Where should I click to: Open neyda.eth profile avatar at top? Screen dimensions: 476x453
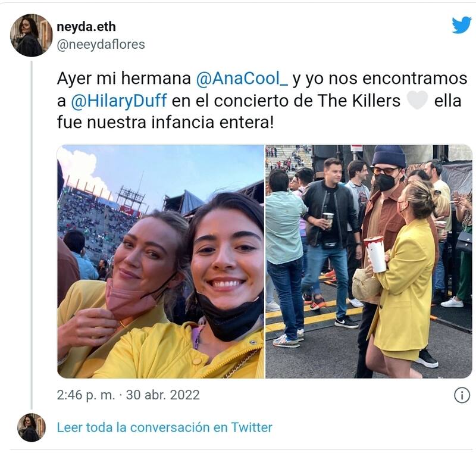click(x=32, y=35)
